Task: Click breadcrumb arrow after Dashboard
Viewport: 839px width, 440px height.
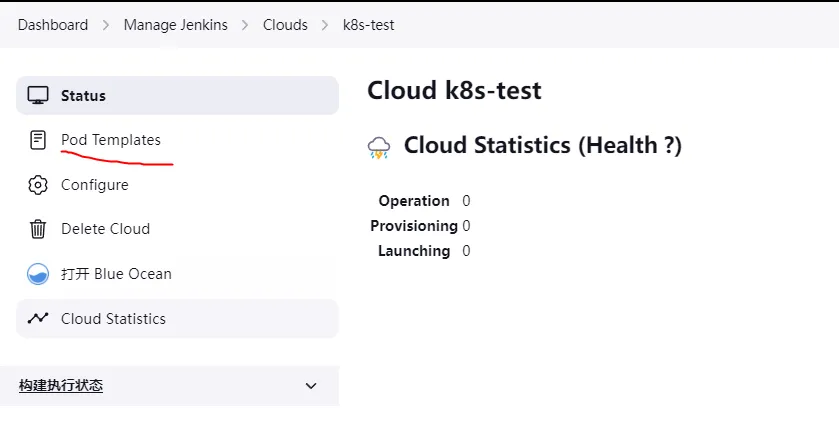Action: (x=105, y=25)
